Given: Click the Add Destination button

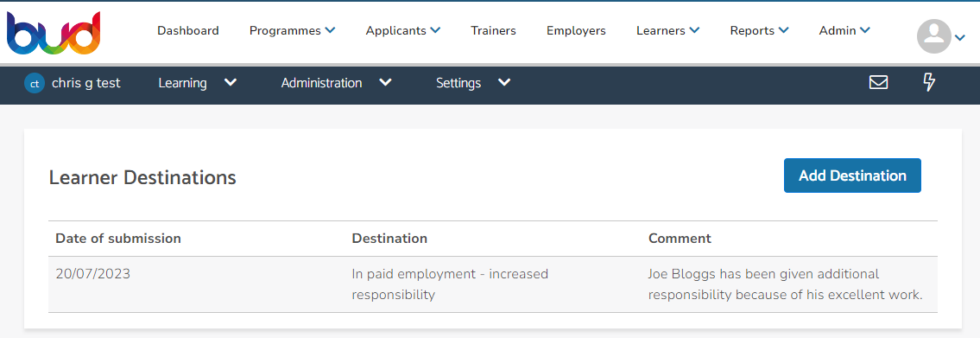Looking at the screenshot, I should pyautogui.click(x=852, y=175).
